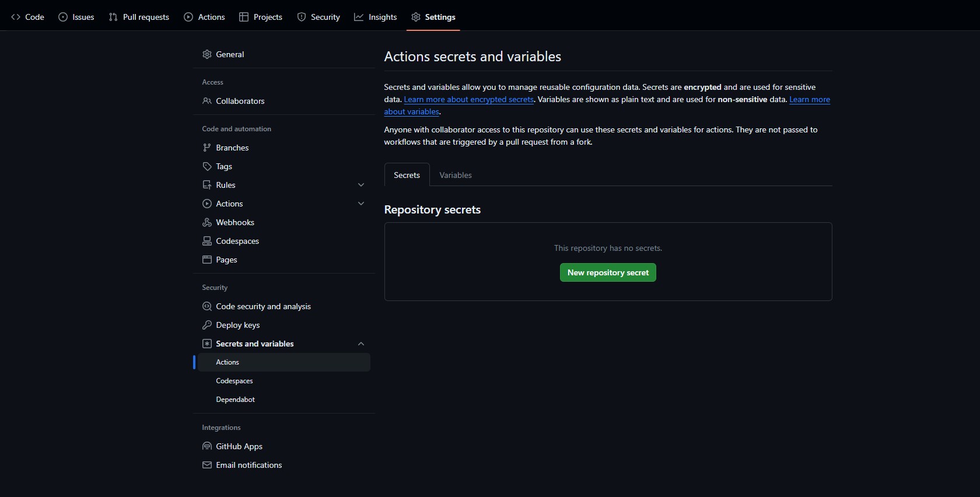
Task: Collapse the Secrets and variables section
Action: (361, 344)
